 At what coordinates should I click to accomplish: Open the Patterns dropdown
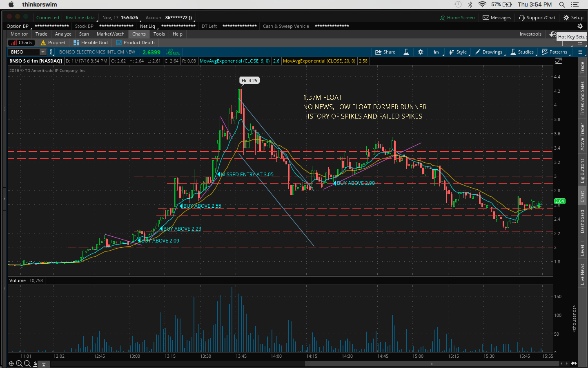pyautogui.click(x=555, y=52)
